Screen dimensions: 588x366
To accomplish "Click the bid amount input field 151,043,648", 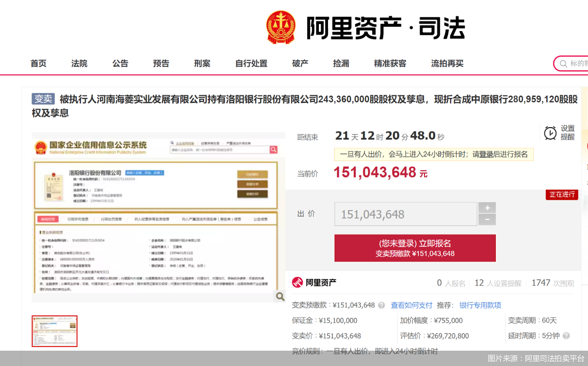I will coord(406,214).
